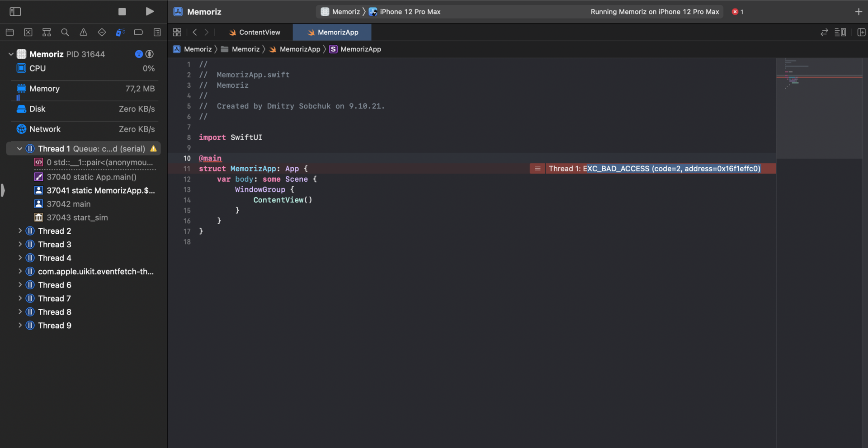The height and width of the screenshot is (448, 868).
Task: Open the Source Control navigator
Action: coord(28,32)
